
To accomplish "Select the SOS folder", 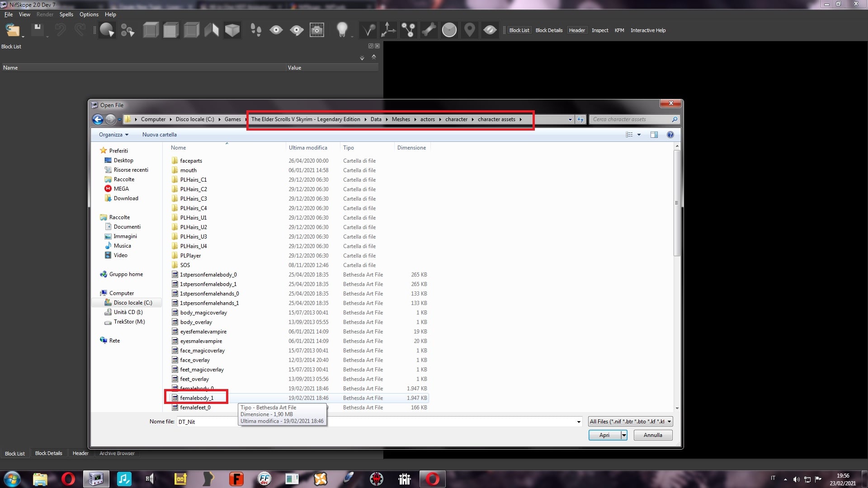I will pyautogui.click(x=185, y=265).
